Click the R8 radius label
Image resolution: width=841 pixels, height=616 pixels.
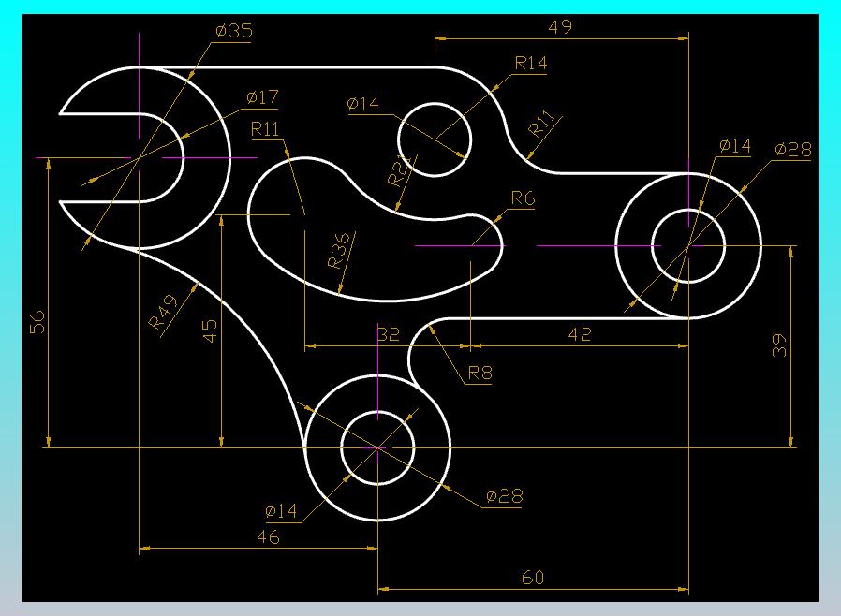click(480, 373)
